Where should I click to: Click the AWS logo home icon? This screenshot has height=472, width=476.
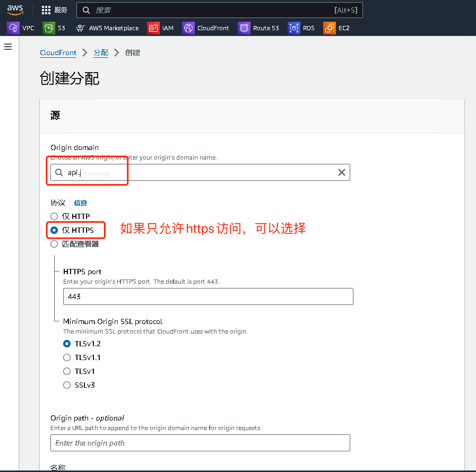coord(15,10)
